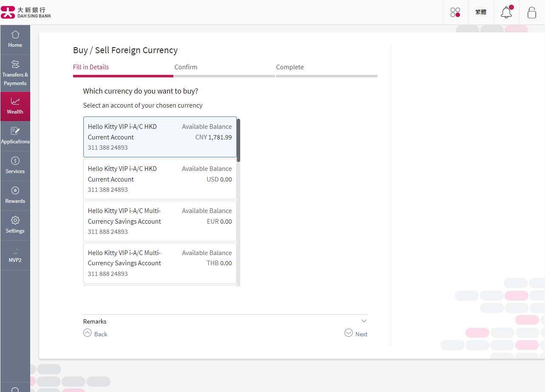Click the Remarks label
This screenshot has width=545, height=392.
95,321
